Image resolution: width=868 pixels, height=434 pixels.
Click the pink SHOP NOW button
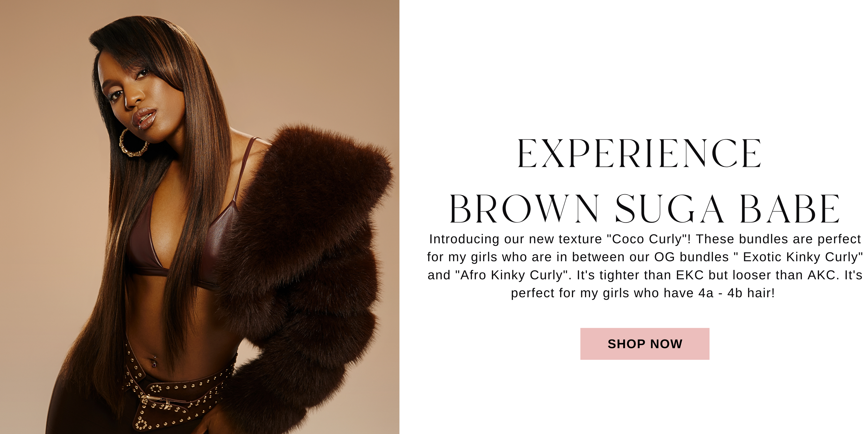pyautogui.click(x=645, y=344)
